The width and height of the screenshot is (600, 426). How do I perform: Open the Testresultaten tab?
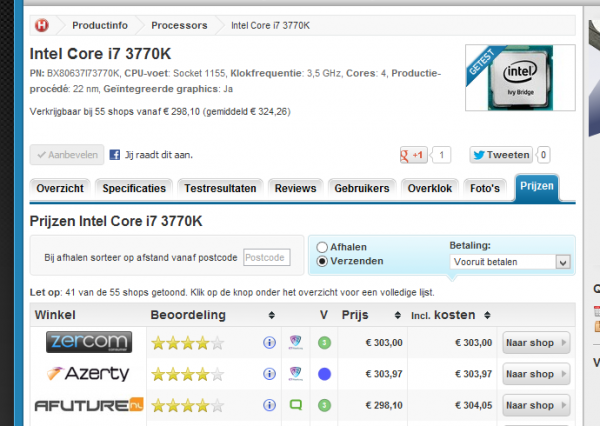pyautogui.click(x=220, y=189)
